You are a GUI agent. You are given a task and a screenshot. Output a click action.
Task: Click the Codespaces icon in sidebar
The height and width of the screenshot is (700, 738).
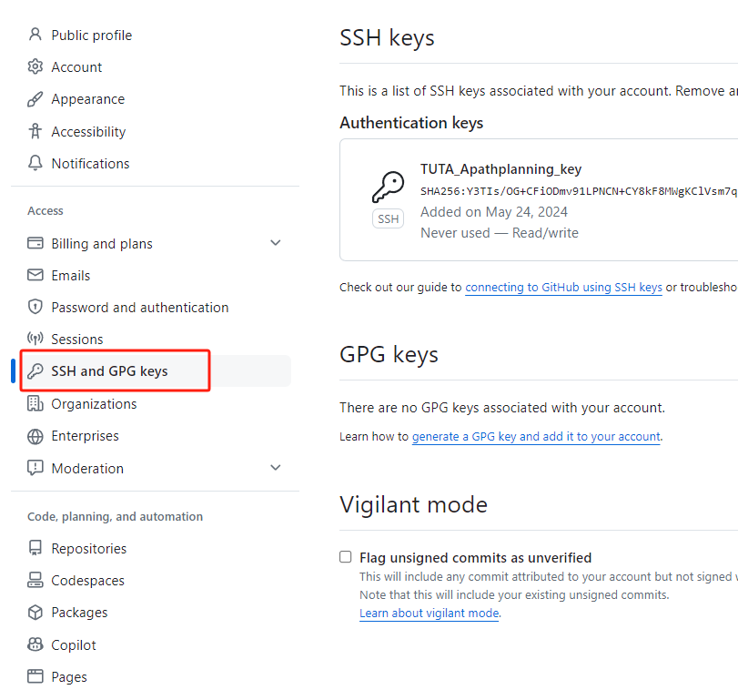[x=35, y=580]
